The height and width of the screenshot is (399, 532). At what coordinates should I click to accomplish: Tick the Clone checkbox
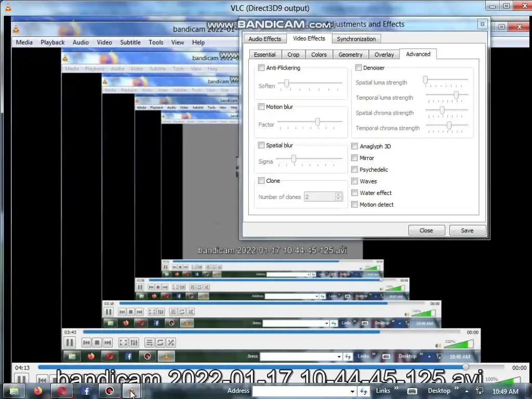[261, 180]
